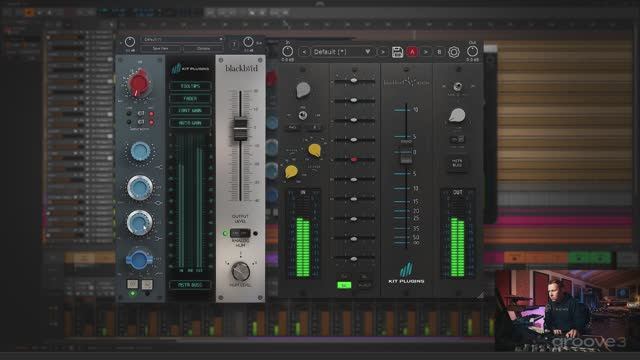This screenshot has height=360, width=640.
Task: Select the FADER mode button
Action: pos(190,98)
